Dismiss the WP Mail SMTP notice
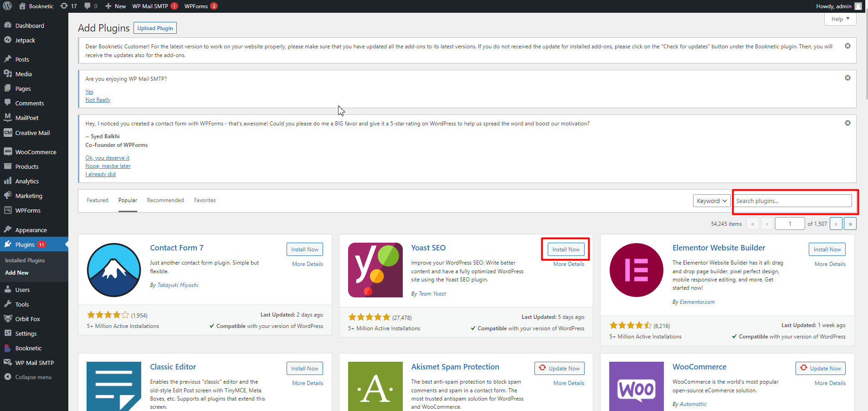This screenshot has width=868, height=411. pyautogui.click(x=847, y=78)
